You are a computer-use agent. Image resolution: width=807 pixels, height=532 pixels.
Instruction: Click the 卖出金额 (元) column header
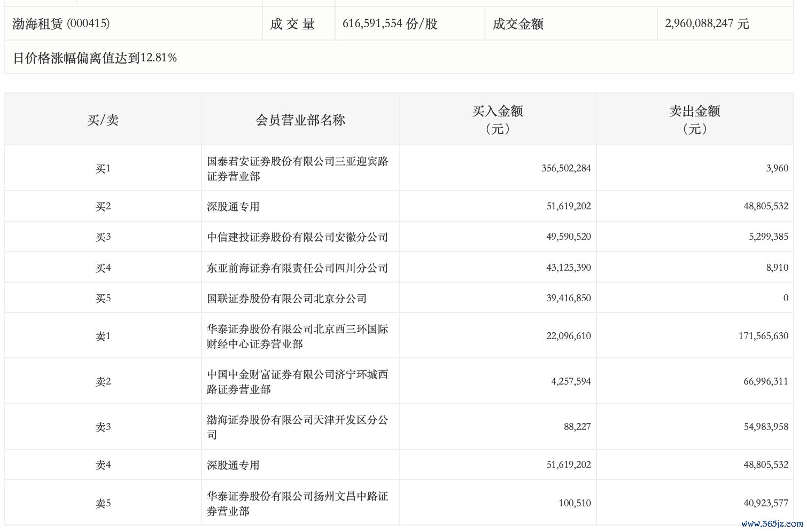695,120
